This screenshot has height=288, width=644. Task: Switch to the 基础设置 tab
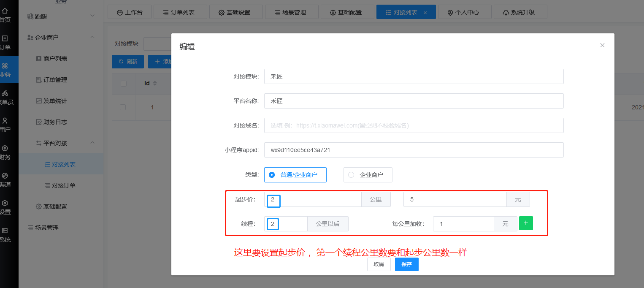(235, 12)
